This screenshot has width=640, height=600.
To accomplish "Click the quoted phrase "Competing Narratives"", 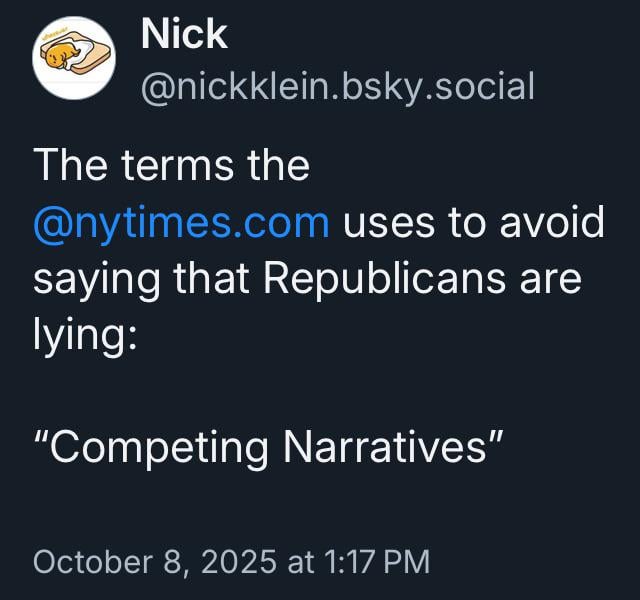I will (267, 447).
